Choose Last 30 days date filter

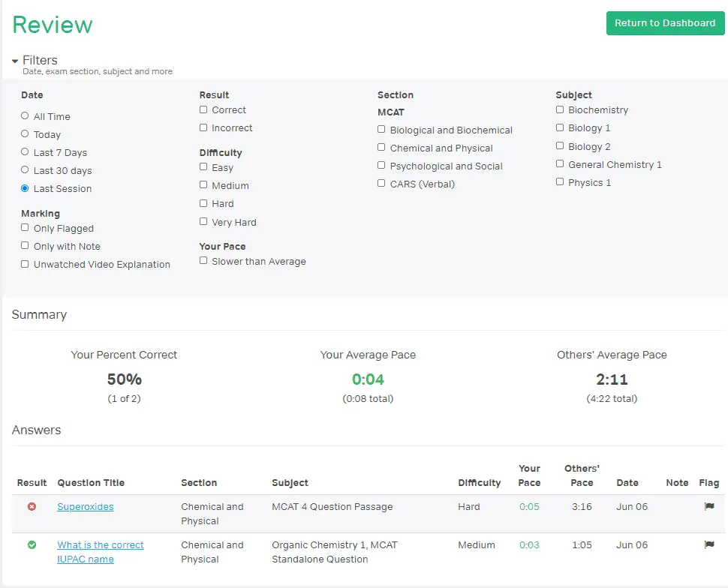25,170
